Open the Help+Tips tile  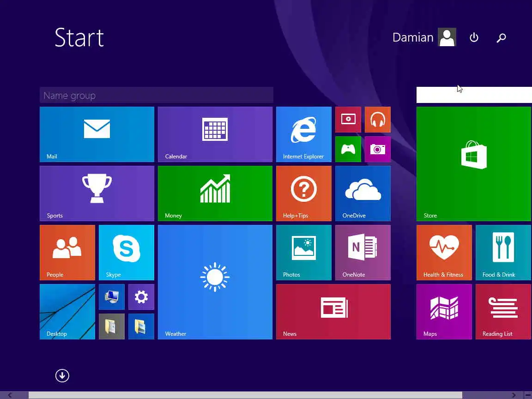tap(304, 193)
